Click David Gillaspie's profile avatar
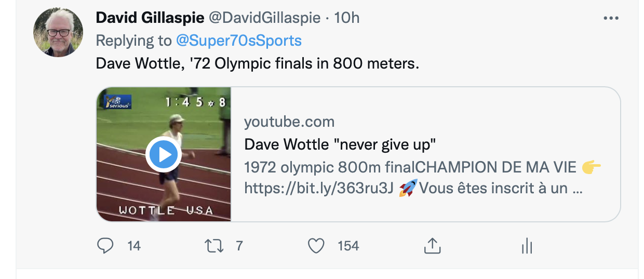This screenshot has width=644, height=279. click(58, 33)
